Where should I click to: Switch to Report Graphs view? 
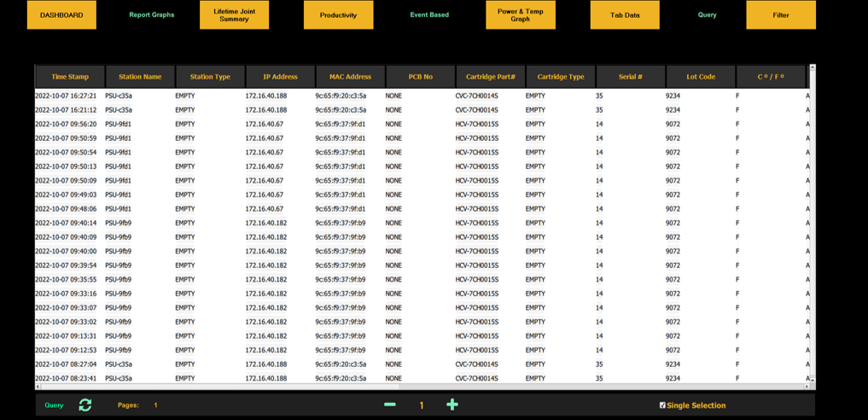click(x=151, y=15)
